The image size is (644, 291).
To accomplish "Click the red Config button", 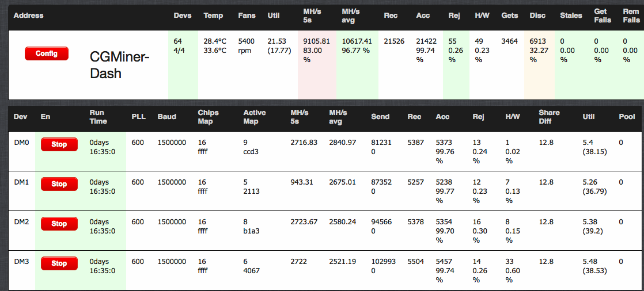I will click(x=47, y=53).
